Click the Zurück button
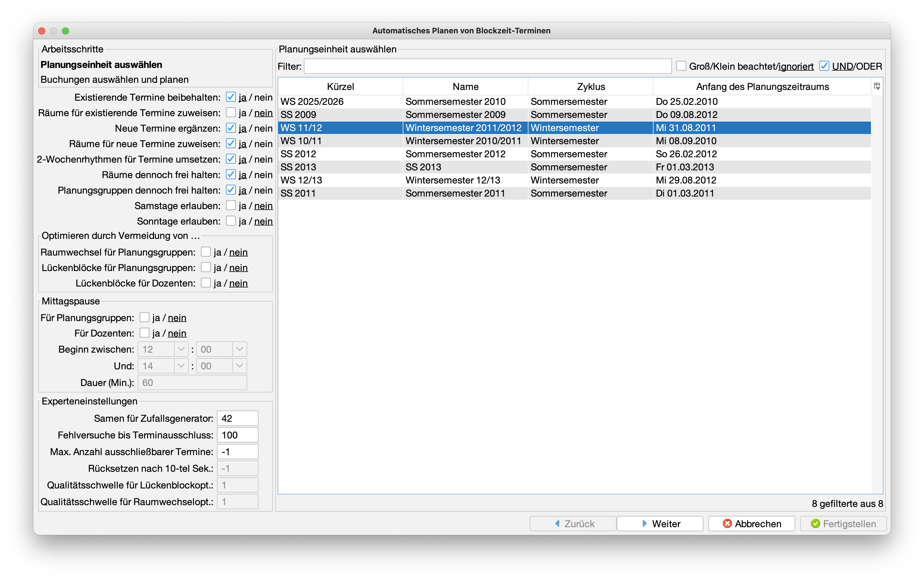Screen dimensions: 924x579 click(x=573, y=524)
